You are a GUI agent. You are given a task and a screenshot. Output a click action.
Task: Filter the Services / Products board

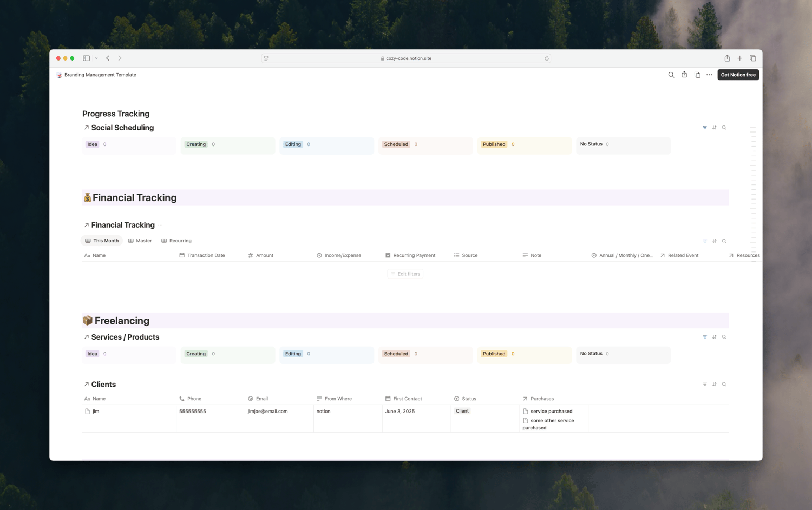coord(705,337)
